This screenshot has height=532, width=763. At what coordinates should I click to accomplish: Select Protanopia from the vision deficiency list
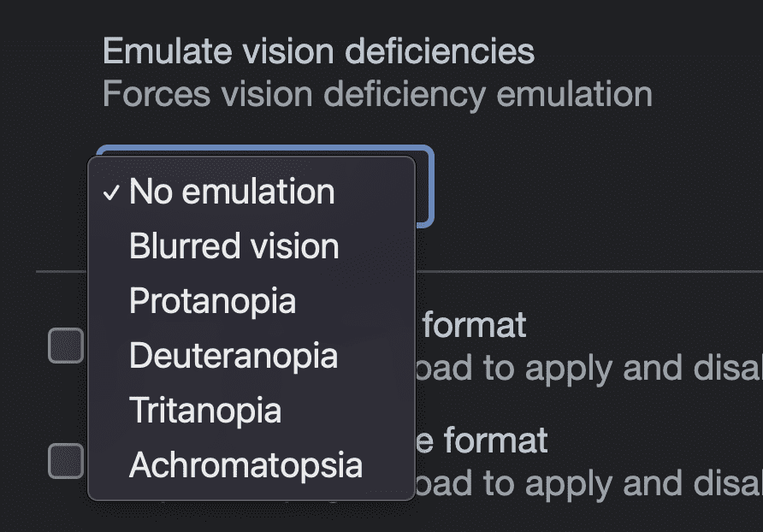click(x=212, y=301)
